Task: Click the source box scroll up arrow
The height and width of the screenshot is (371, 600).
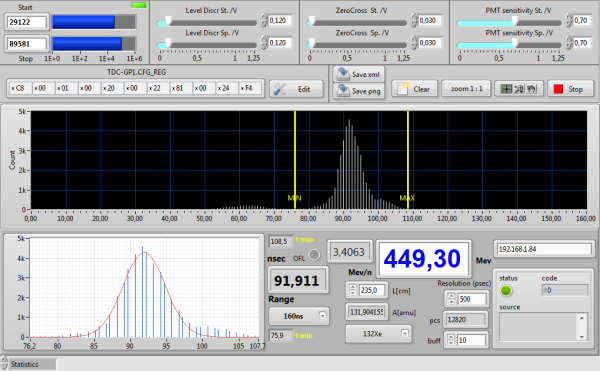Action: (x=582, y=318)
